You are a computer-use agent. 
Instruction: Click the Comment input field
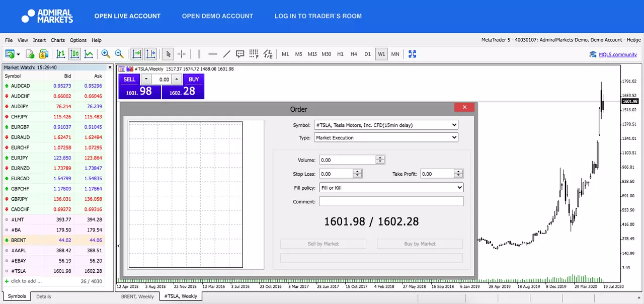(391, 201)
